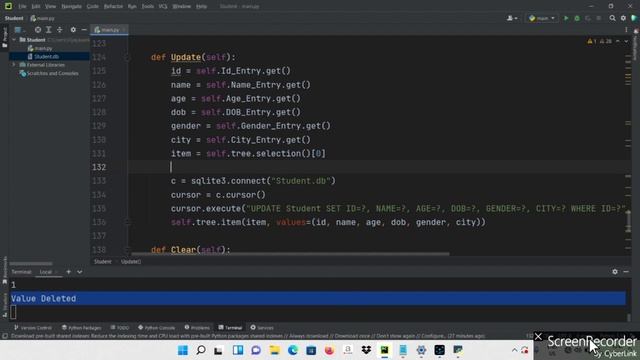Open the Navigate menu
The height and width of the screenshot is (360, 640).
tap(71, 7)
